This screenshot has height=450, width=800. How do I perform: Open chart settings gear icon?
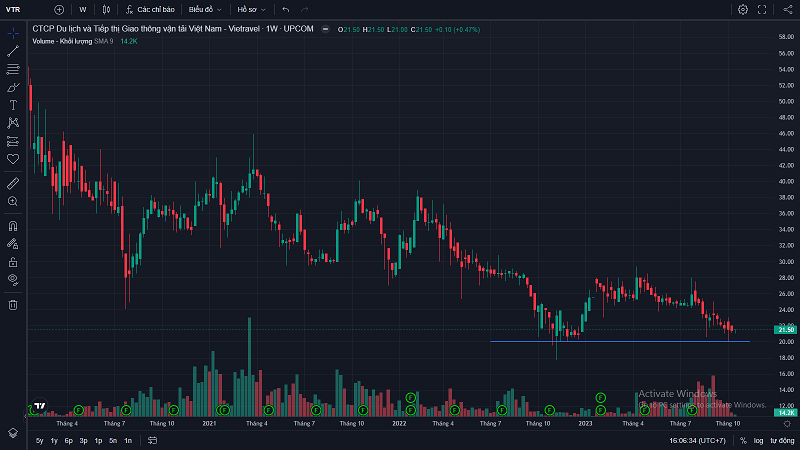coord(743,9)
